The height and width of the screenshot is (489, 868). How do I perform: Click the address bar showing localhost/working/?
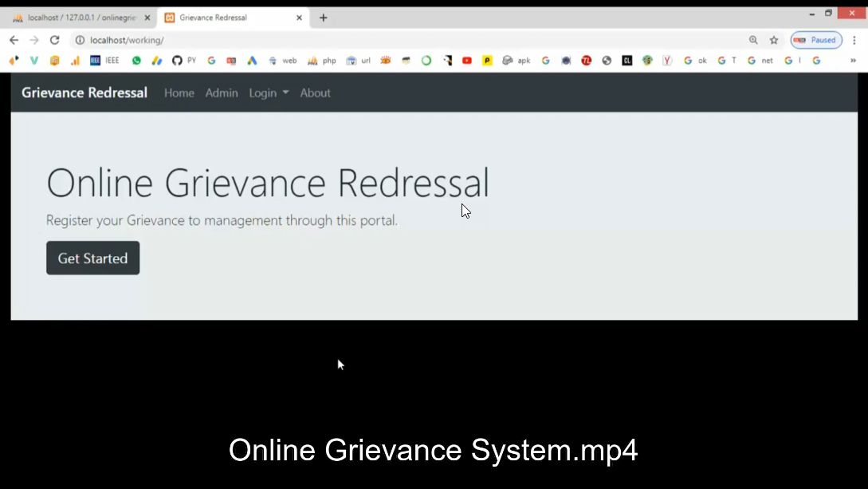pos(399,40)
